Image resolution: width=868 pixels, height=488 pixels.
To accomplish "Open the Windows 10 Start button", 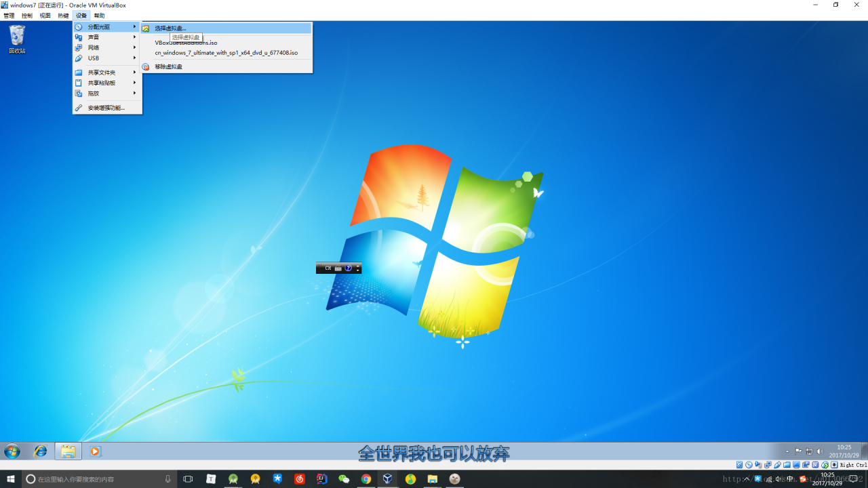I will click(11, 479).
